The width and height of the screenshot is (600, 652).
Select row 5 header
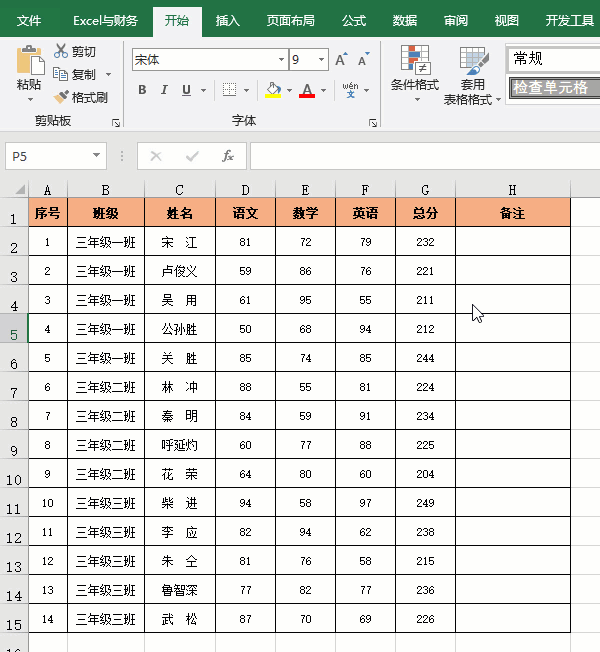(14, 328)
